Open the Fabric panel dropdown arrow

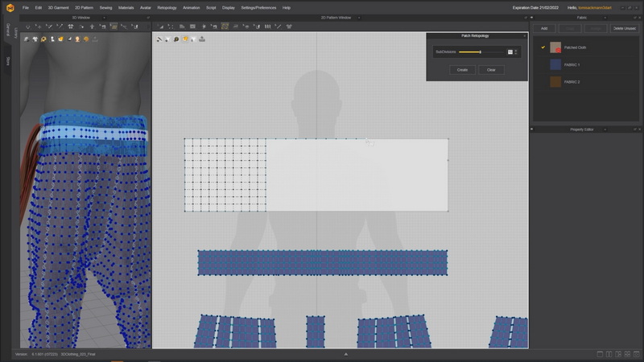[605, 18]
